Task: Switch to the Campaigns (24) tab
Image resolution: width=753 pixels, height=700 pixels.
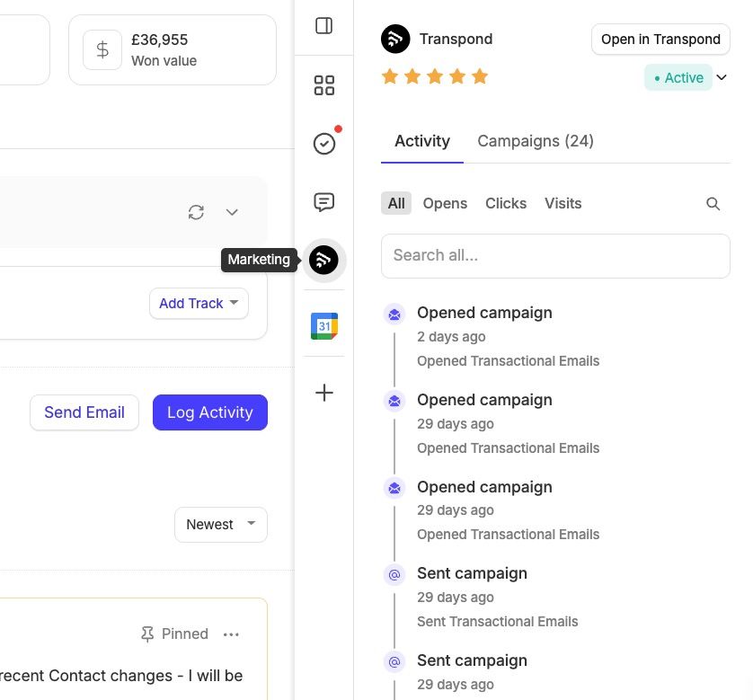Action: tap(536, 141)
